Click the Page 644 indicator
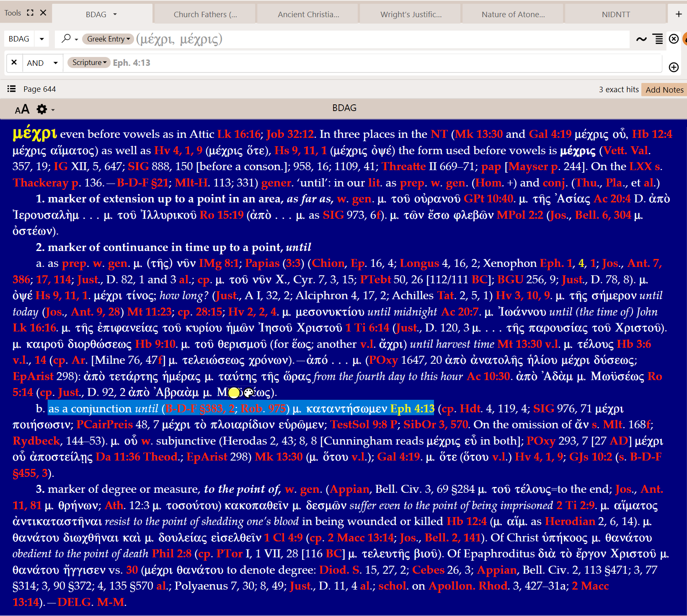Image resolution: width=687 pixels, height=616 pixels. [x=39, y=89]
